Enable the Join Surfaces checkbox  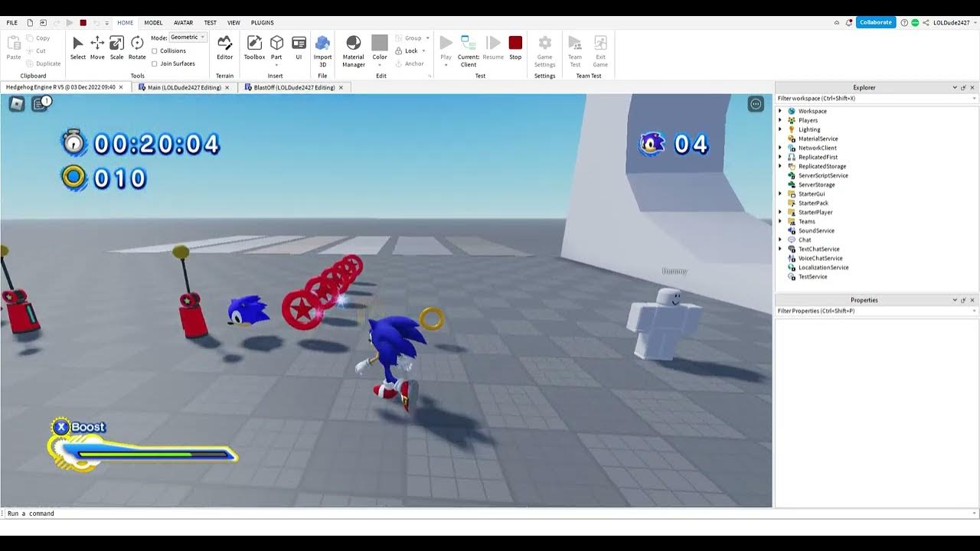click(155, 64)
